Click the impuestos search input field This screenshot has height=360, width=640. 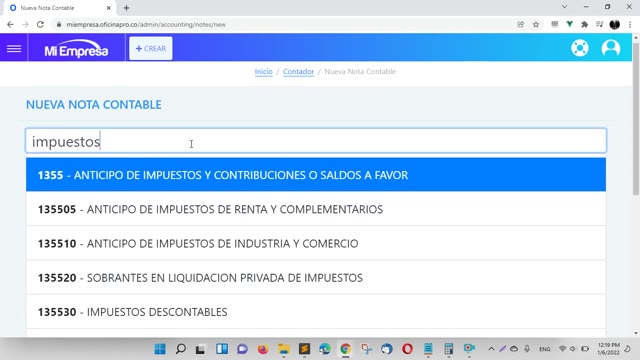316,141
